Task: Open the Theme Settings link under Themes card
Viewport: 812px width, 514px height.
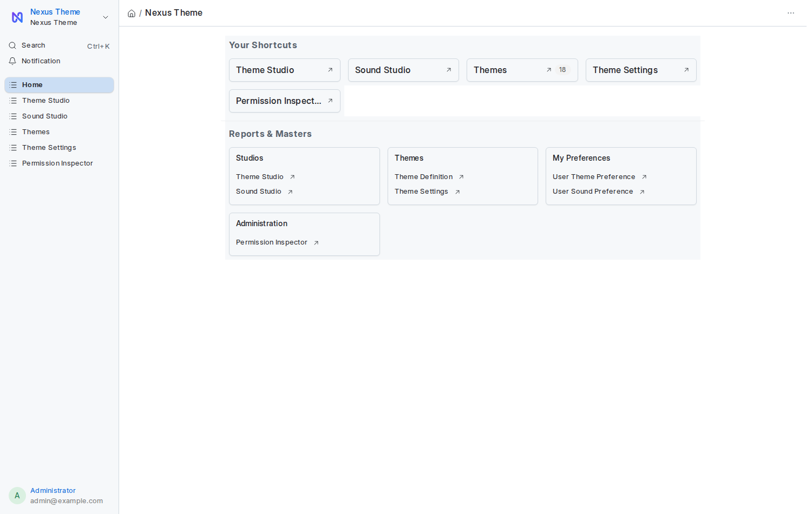Action: (x=421, y=192)
